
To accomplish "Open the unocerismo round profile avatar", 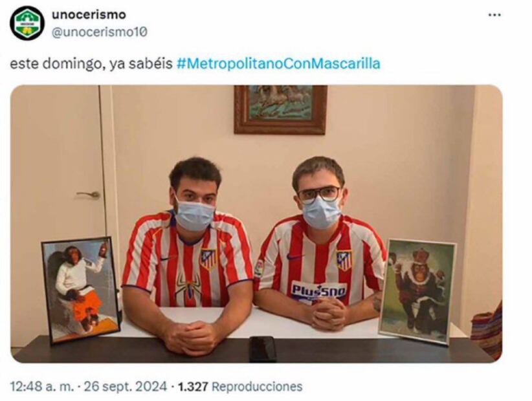I will click(27, 23).
